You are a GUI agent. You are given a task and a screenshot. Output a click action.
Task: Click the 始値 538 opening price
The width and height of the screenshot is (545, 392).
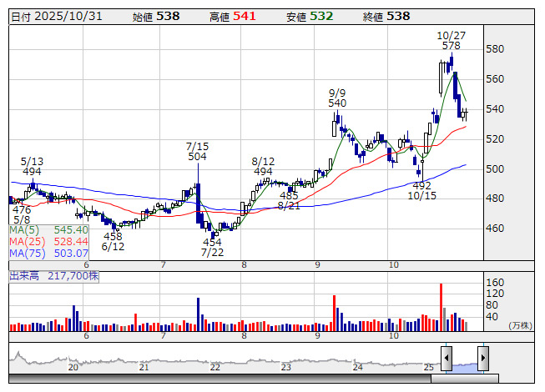156,17
